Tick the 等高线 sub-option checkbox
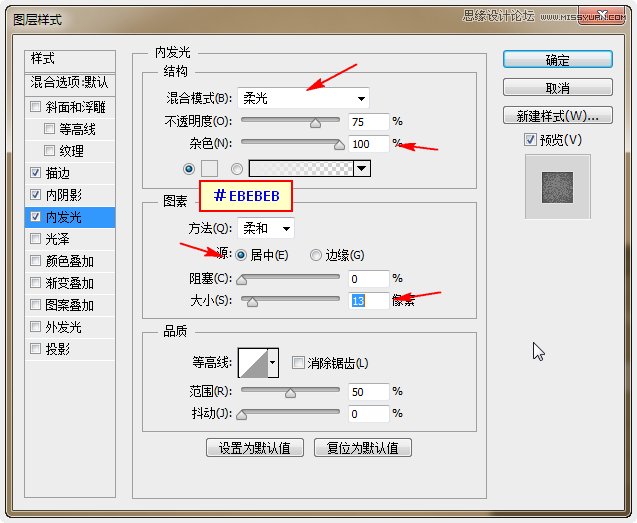637x523 pixels. coord(49,129)
